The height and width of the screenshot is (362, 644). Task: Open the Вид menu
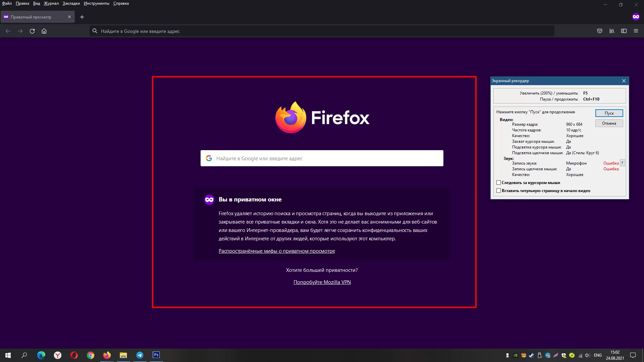(x=37, y=3)
